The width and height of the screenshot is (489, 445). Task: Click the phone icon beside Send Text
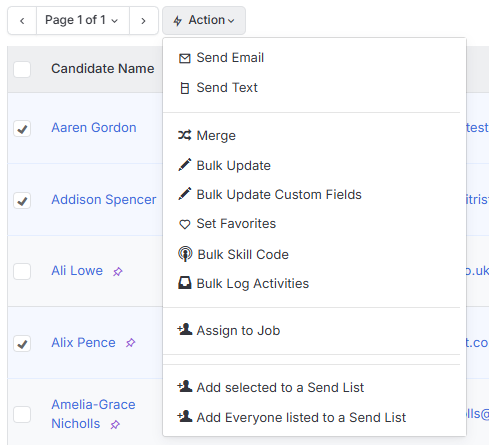[185, 88]
